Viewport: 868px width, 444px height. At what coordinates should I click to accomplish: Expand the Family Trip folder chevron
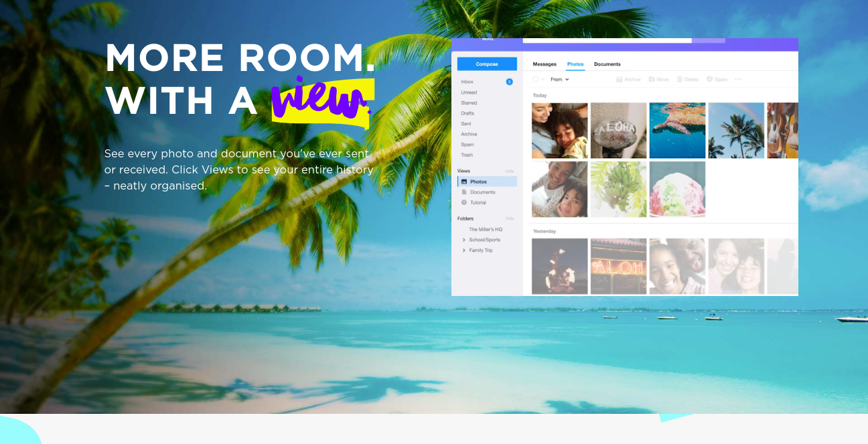[x=463, y=250]
